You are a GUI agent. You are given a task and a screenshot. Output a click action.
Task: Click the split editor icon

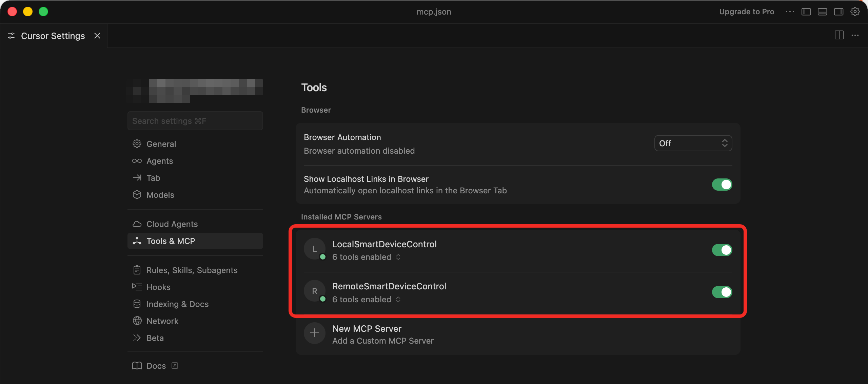point(839,35)
